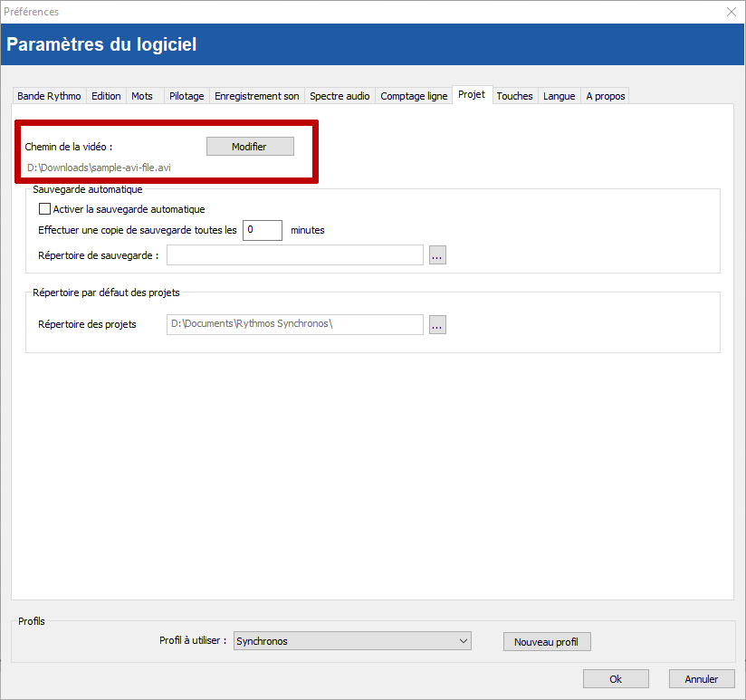Browse for the projects directory with ellipsis button
Screen dimensions: 746x700
coord(437,324)
